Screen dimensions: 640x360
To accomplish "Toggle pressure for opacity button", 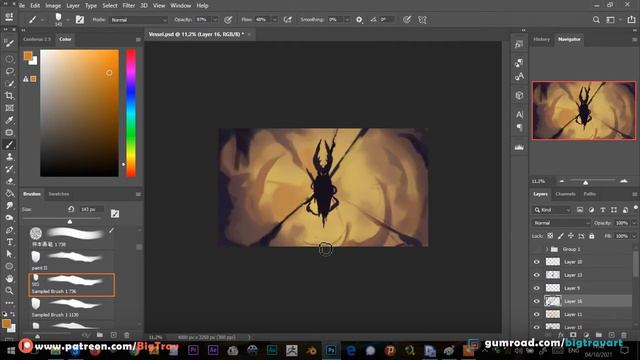I will (228, 20).
